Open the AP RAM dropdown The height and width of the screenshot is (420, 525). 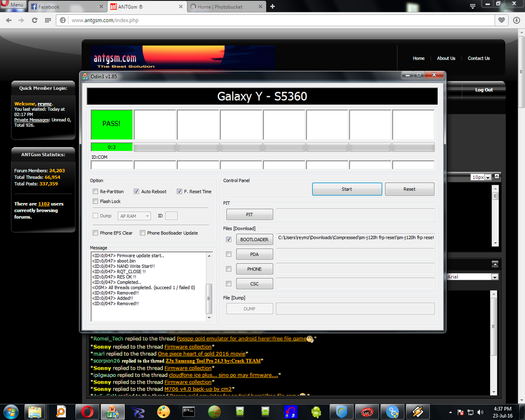point(134,216)
